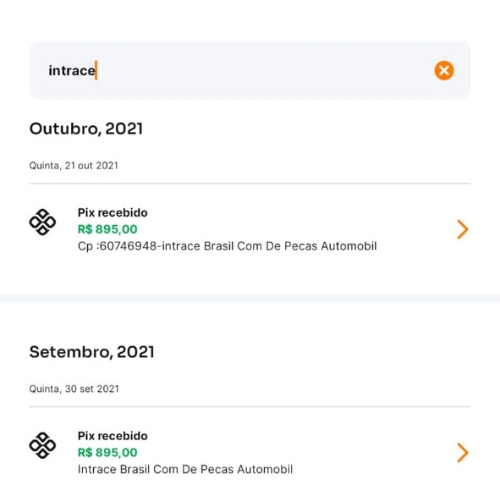This screenshot has width=500, height=500.
Task: Tap the "Setembro, 2021" month header
Action: (x=92, y=352)
